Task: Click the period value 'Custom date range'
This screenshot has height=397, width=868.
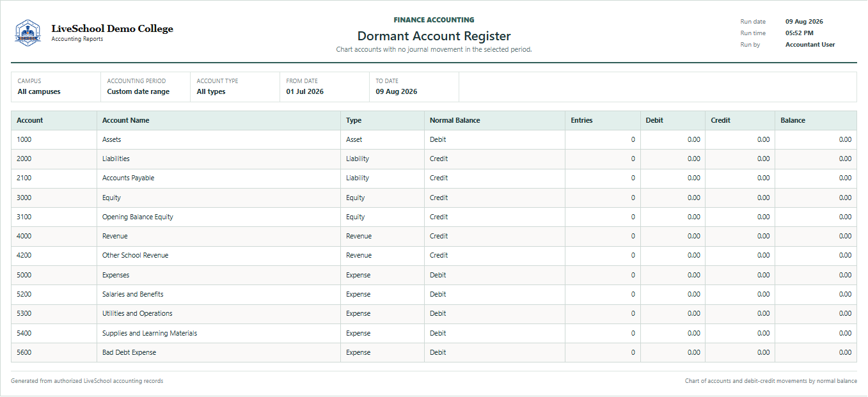Action: pos(138,91)
